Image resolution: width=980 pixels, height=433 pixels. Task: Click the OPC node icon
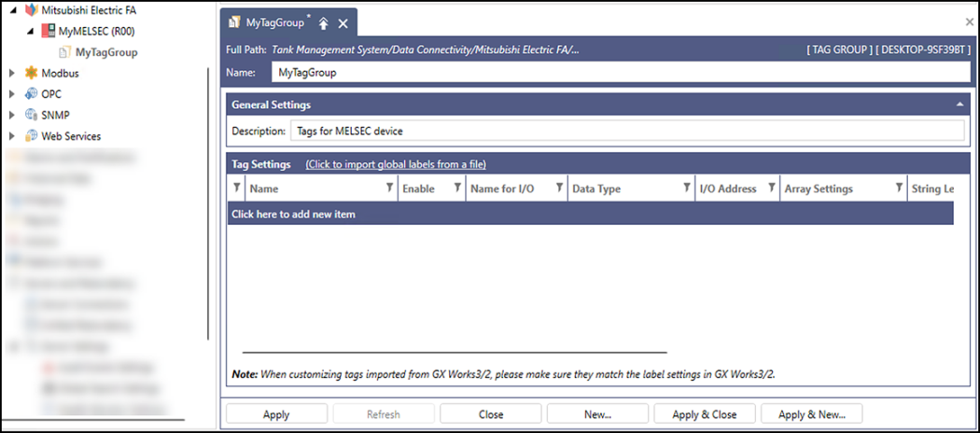(x=31, y=93)
